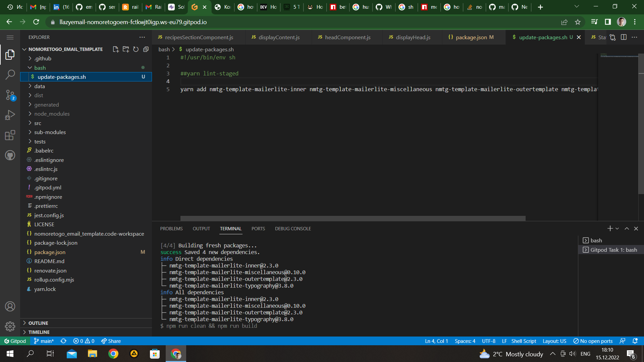Viewport: 644px width, 362px height.
Task: Click Shell Script language mode
Action: point(524,341)
